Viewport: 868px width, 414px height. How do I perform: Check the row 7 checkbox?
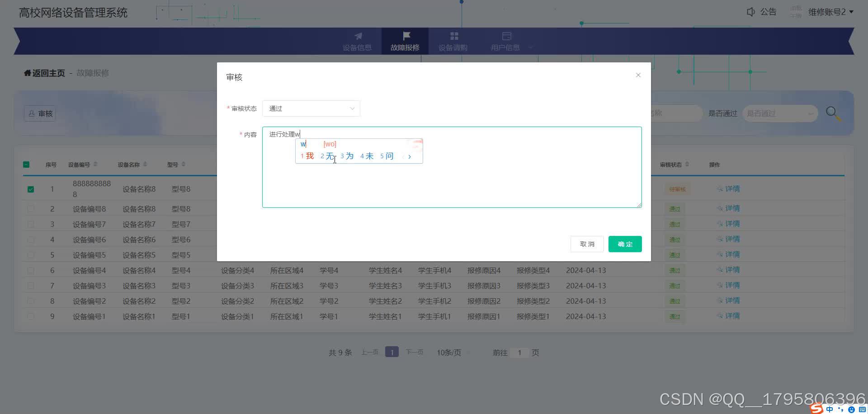click(x=31, y=286)
